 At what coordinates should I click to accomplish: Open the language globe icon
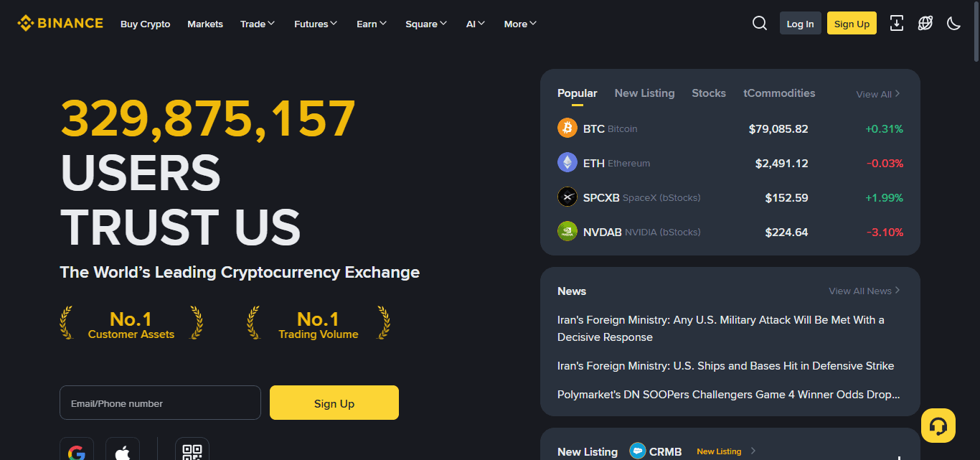(925, 24)
